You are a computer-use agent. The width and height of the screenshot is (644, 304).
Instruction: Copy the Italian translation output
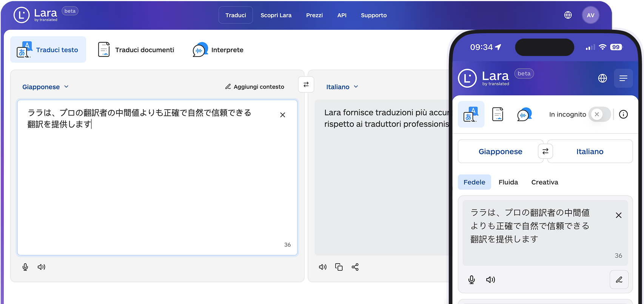tap(339, 267)
